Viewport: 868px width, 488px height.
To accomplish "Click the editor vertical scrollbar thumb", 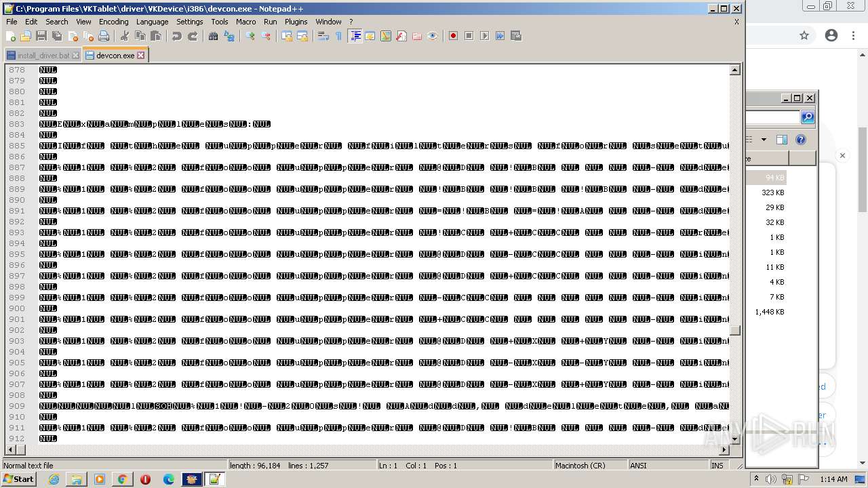I will [x=735, y=331].
